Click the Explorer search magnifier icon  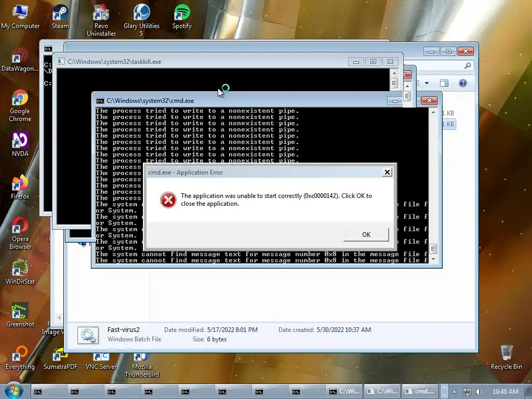tap(468, 65)
